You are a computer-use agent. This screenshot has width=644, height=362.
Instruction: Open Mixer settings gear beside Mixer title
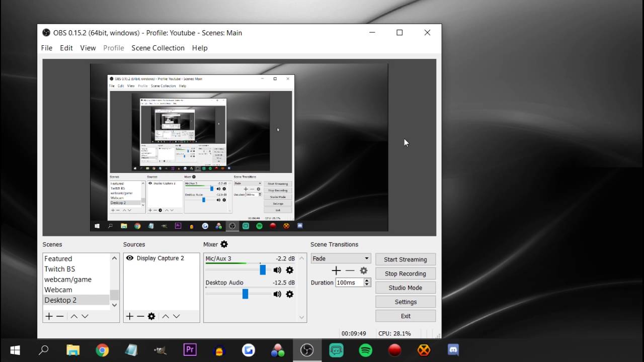tap(224, 244)
